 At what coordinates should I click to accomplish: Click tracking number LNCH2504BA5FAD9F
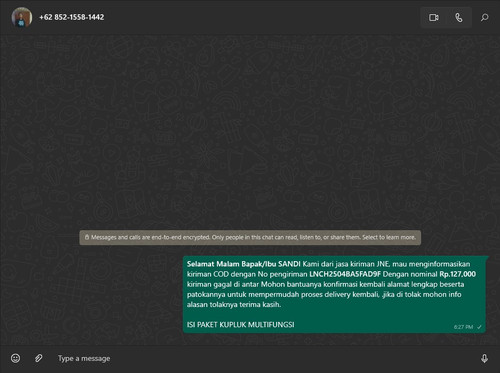[345, 274]
